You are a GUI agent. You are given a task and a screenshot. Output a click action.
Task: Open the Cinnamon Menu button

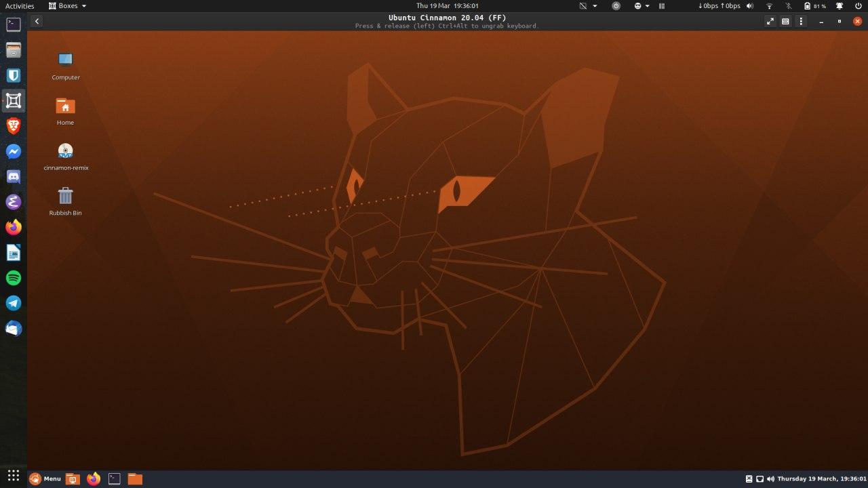tap(45, 479)
